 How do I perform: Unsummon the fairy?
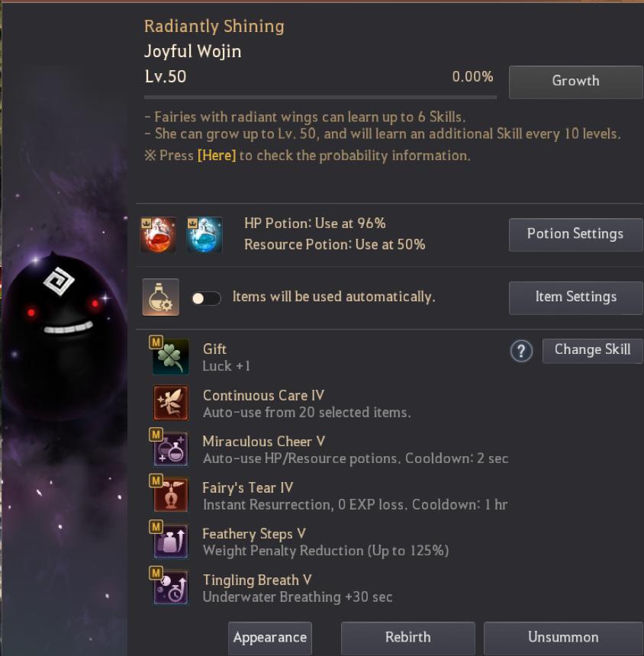click(x=563, y=638)
